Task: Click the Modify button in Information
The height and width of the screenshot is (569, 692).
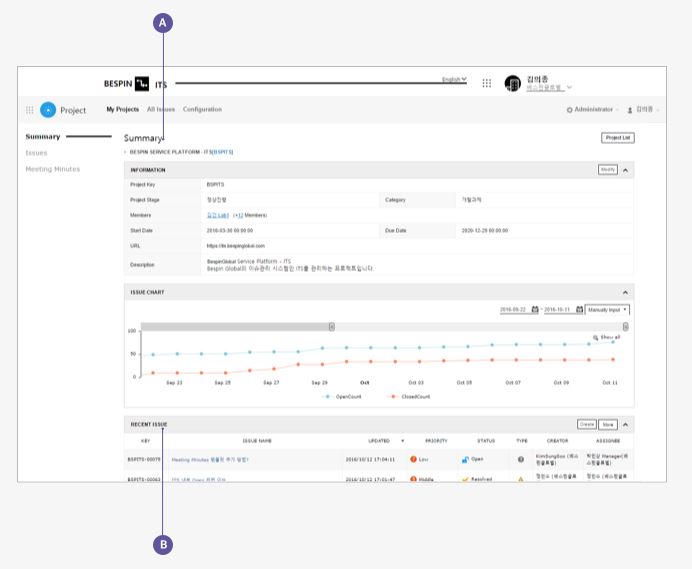Action: [x=608, y=170]
